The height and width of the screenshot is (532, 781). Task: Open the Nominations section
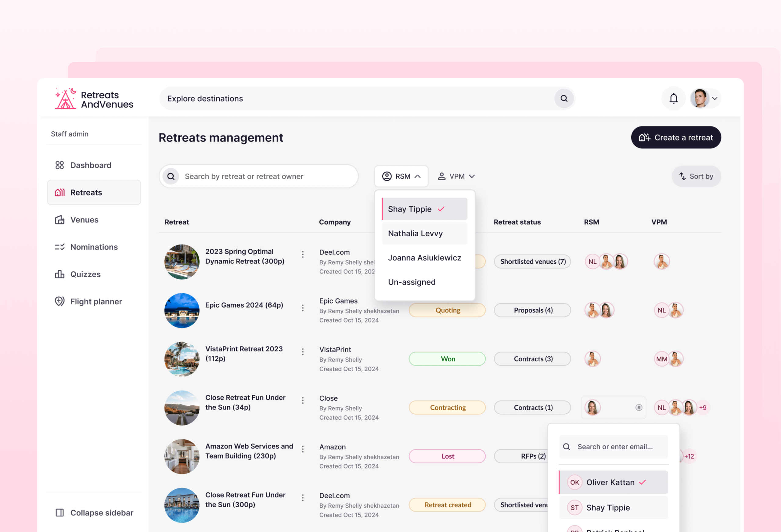pos(93,247)
